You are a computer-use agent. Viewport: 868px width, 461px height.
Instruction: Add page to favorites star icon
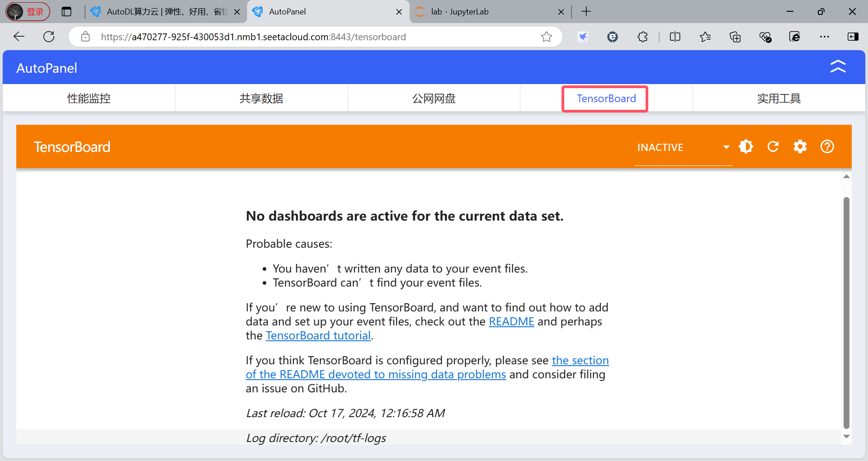[547, 37]
